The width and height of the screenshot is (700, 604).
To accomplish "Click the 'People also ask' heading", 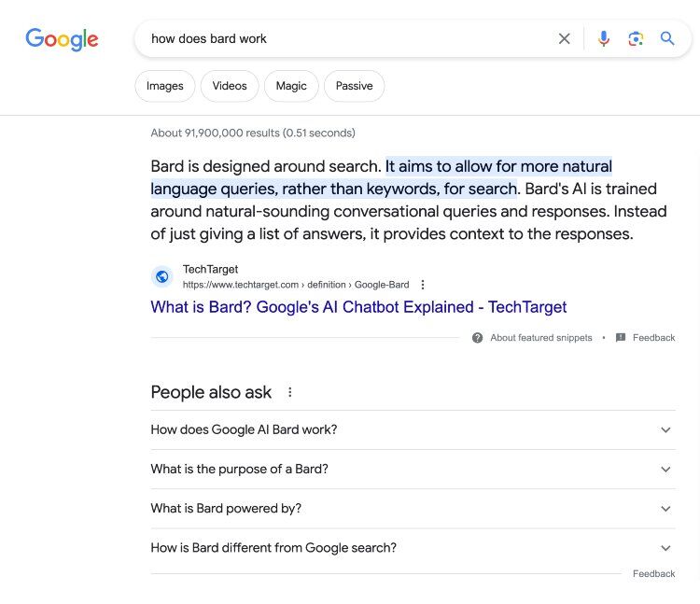I will 211,392.
